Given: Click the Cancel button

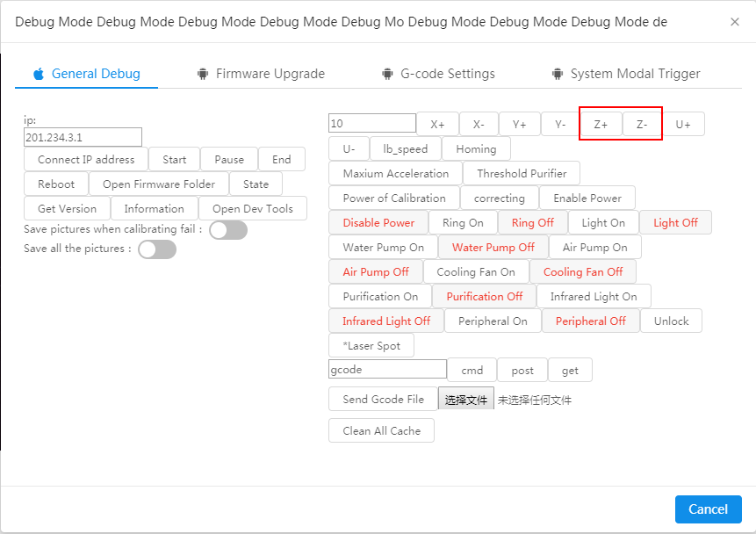Looking at the screenshot, I should pos(708,509).
